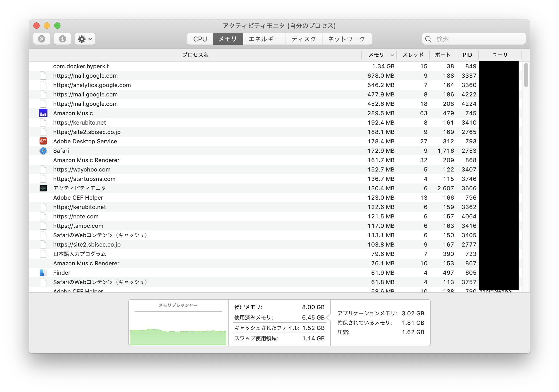559x392 pixels.
Task: Select SafariのWebコンテンツ row with PID 3405
Action: pyautogui.click(x=276, y=235)
